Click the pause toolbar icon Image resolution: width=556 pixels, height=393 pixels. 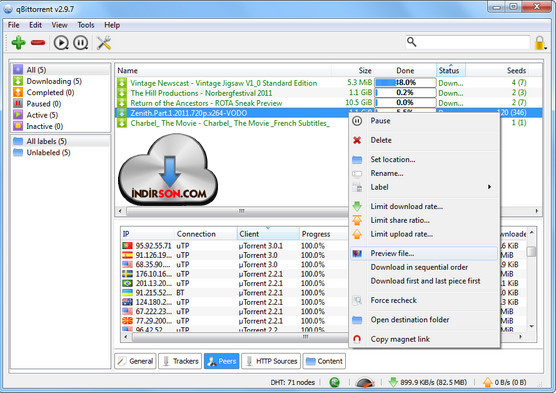pyautogui.click(x=80, y=43)
